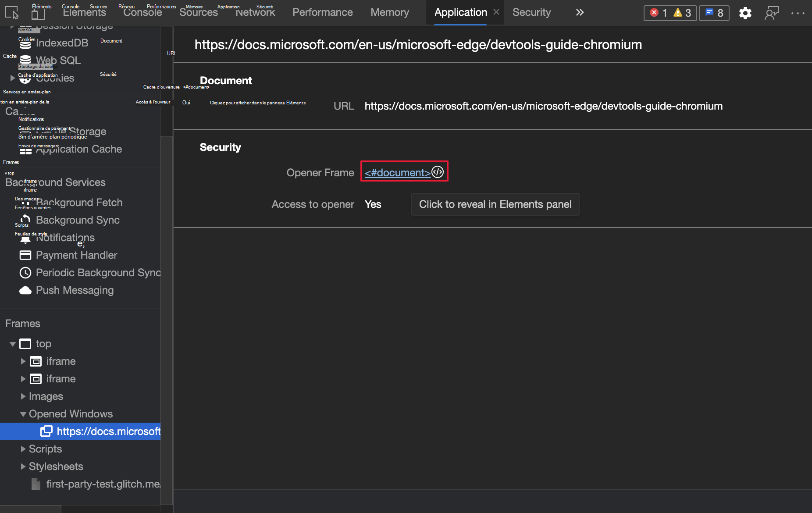Click the second iframe's frame icon
This screenshot has height=513, width=812.
pyautogui.click(x=36, y=379)
